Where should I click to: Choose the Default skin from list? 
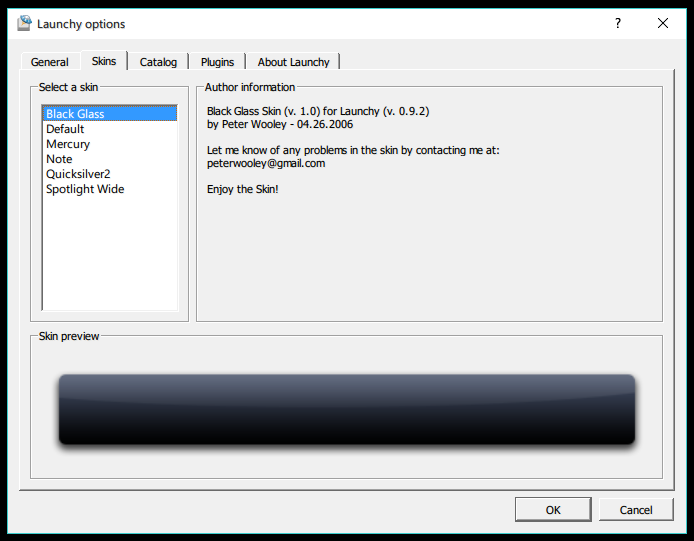click(x=65, y=129)
